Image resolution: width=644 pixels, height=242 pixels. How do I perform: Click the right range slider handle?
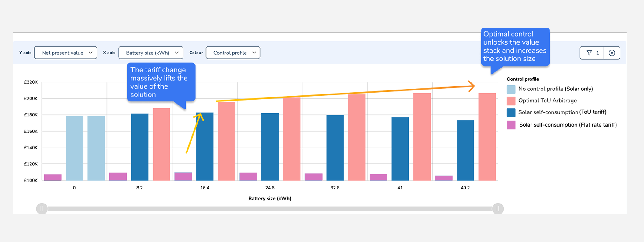coord(498,209)
